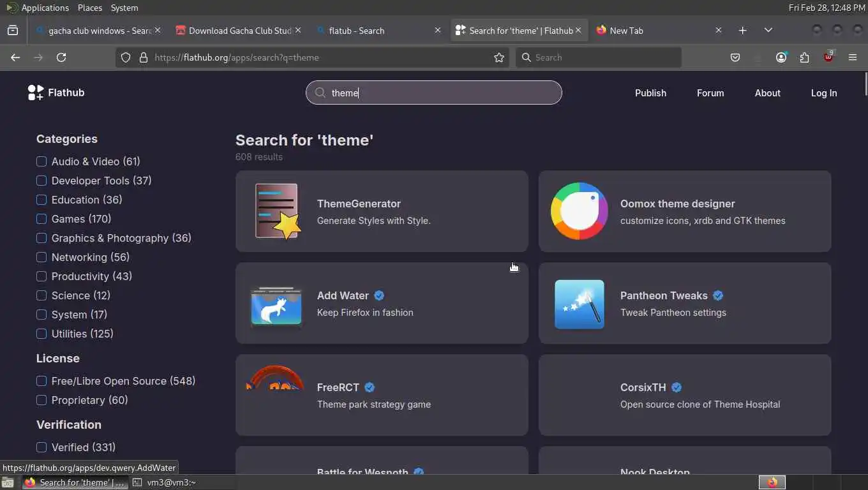
Task: Check System category filter
Action: [x=41, y=315]
